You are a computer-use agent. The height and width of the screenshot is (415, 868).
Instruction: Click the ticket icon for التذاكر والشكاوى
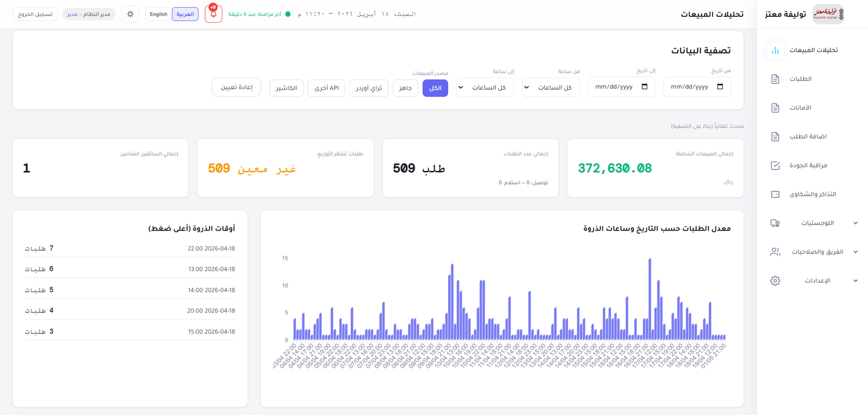click(775, 194)
